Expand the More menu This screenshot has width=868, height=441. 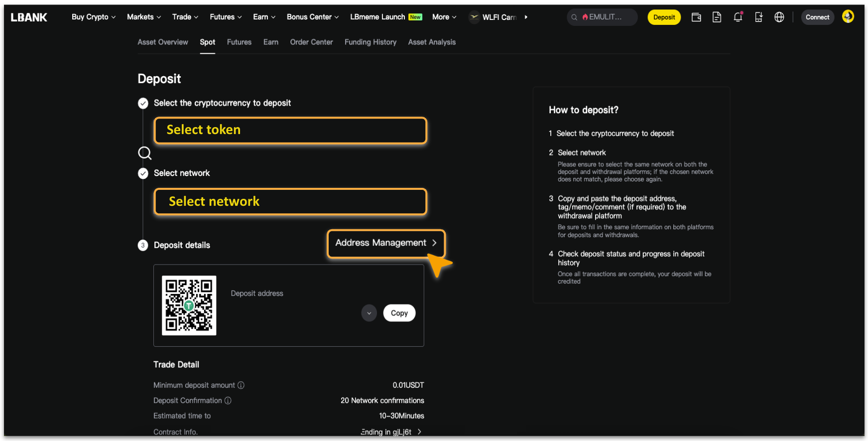click(x=444, y=17)
